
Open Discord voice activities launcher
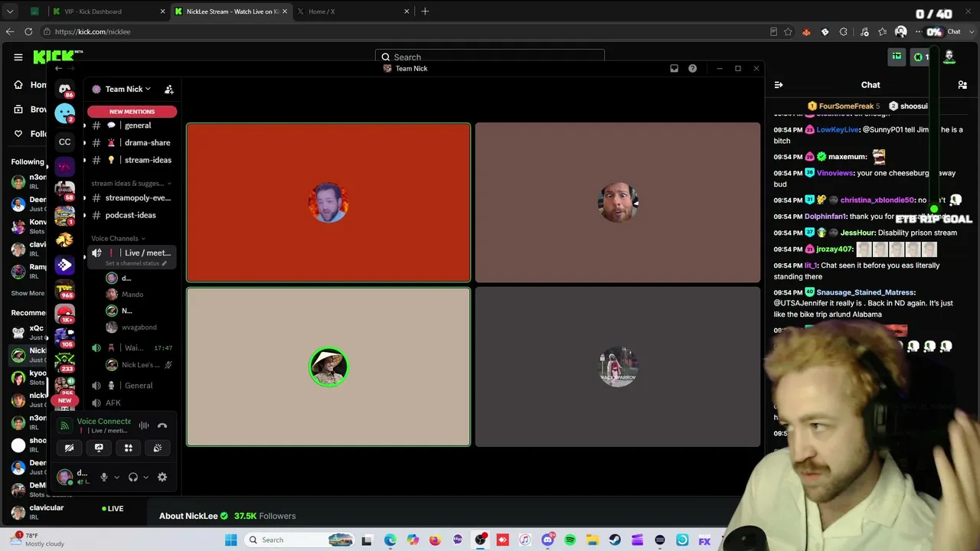click(x=129, y=448)
